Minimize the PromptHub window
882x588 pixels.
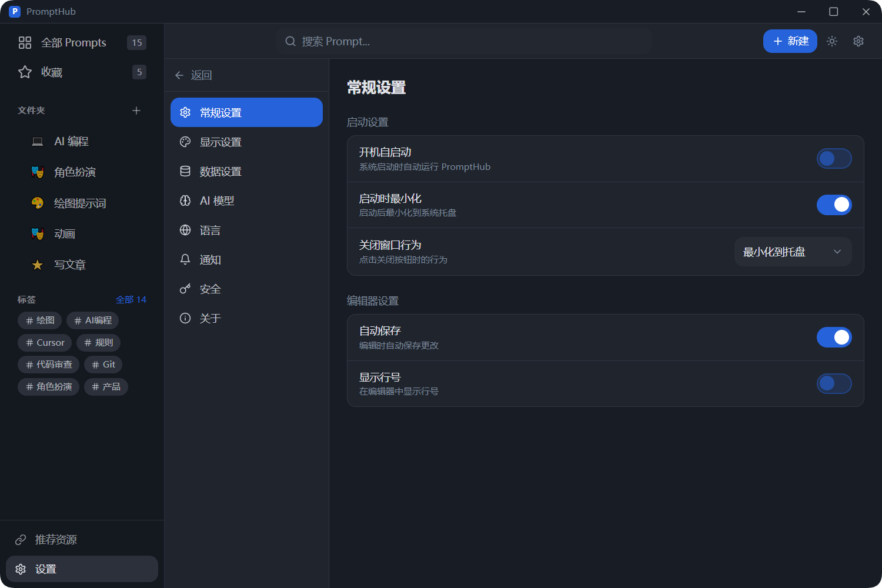point(801,12)
